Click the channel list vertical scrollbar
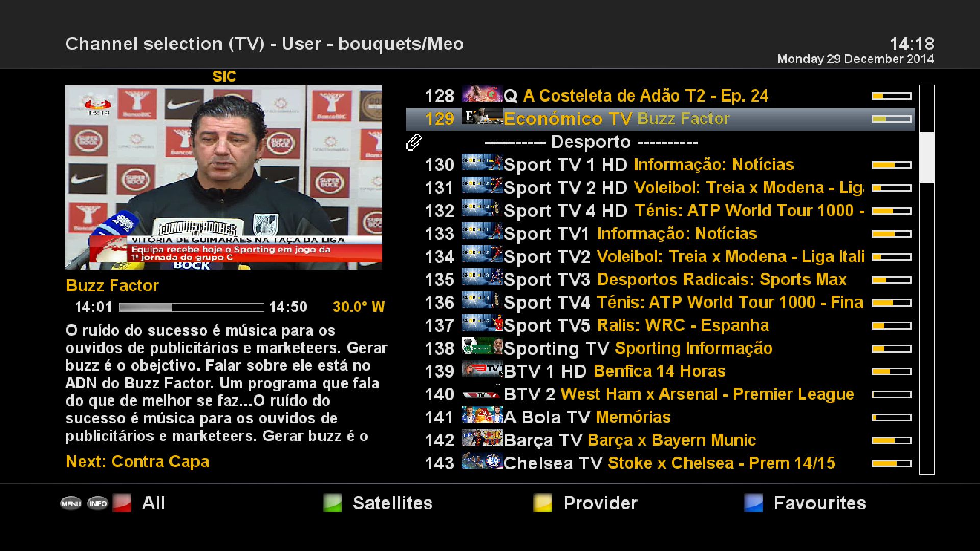 927,280
